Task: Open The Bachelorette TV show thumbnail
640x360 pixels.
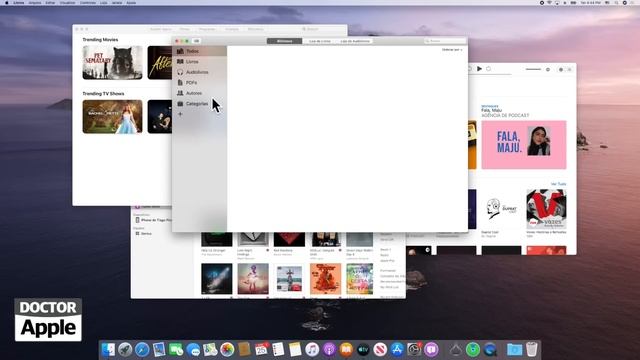Action: click(112, 117)
